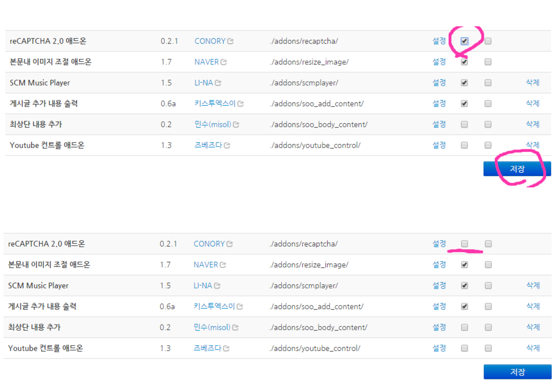Click 삭제 for 최상단 내용 추가 in lower table
The width and height of the screenshot is (557, 392).
(x=533, y=327)
